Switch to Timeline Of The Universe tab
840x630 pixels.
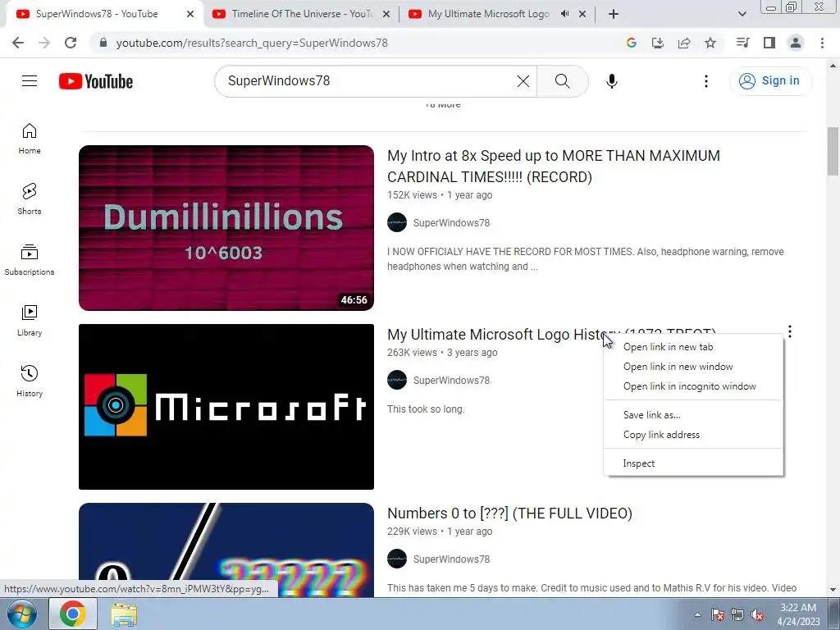(302, 14)
